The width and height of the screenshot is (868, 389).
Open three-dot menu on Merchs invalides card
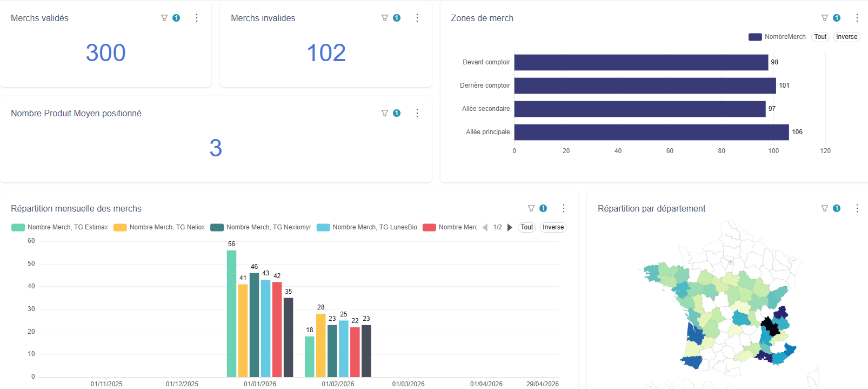[417, 18]
